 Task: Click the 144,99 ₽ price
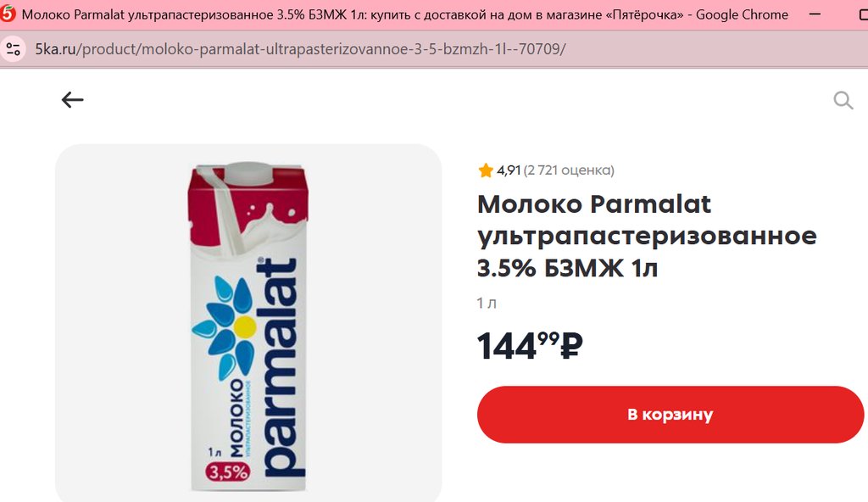530,346
